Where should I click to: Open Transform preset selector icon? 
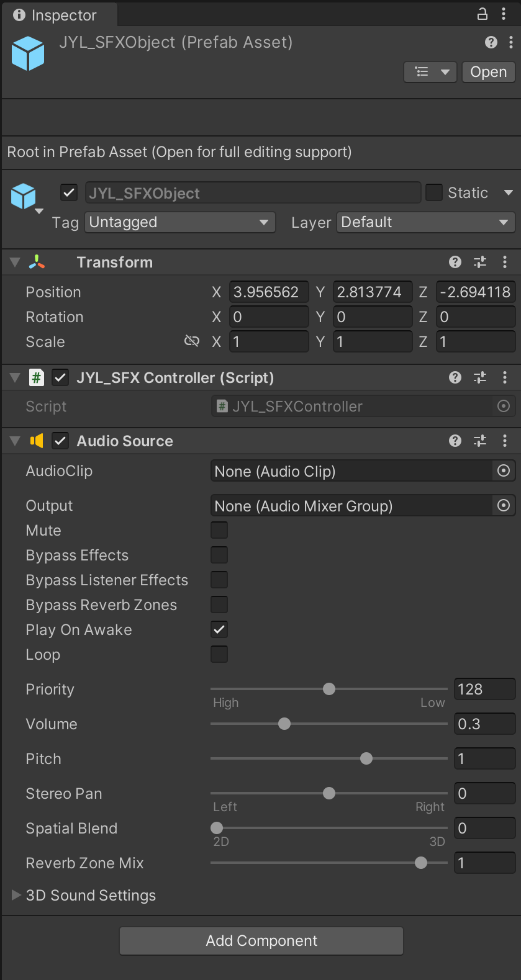click(480, 262)
